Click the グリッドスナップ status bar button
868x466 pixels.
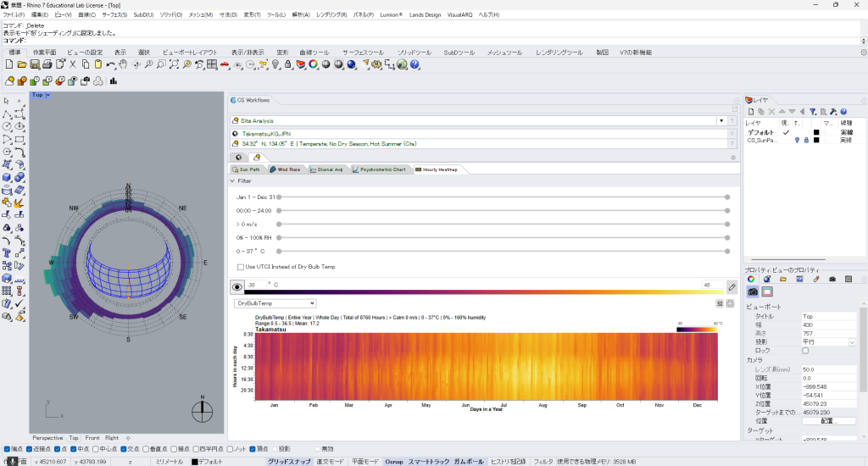tap(290, 461)
